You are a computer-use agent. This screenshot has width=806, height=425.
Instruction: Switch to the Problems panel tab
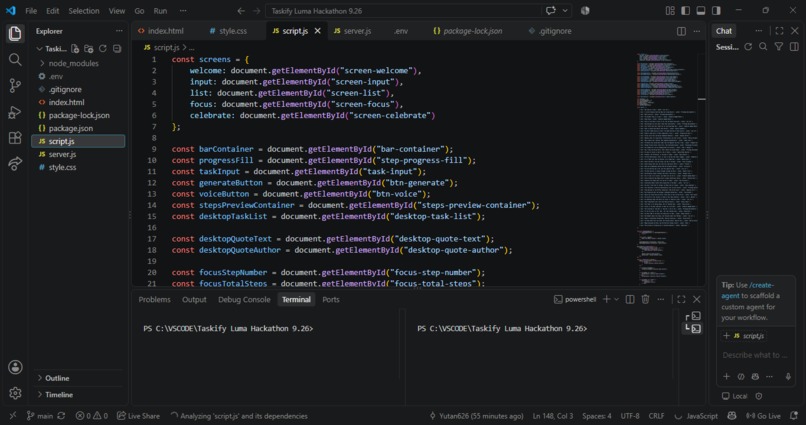click(154, 299)
